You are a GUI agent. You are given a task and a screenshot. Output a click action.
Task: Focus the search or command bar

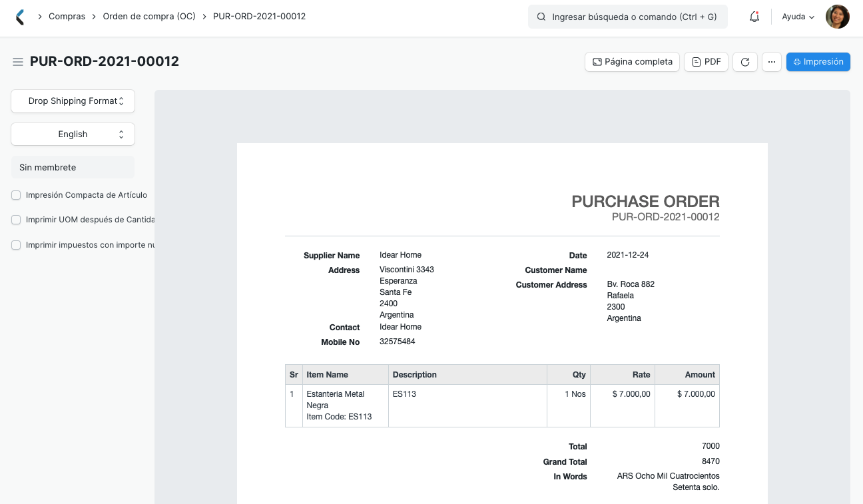628,17
